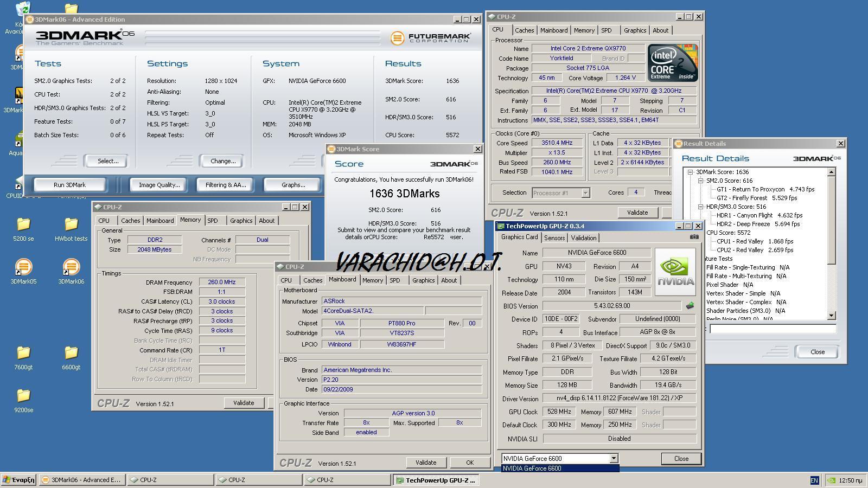This screenshot has width=868, height=488.
Task: Switch to Sensors tab in GPU-Z
Action: coord(554,238)
